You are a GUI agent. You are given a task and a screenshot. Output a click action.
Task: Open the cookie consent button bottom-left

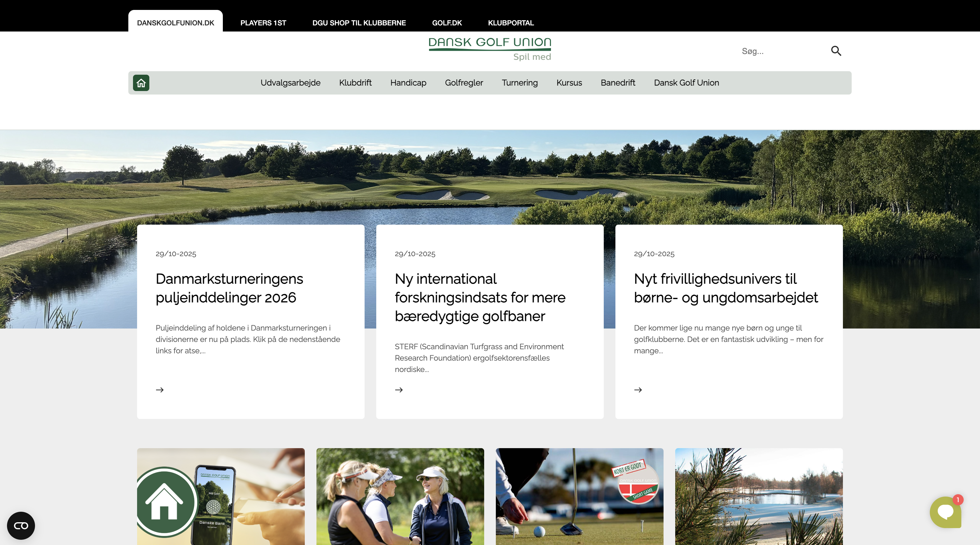21,525
